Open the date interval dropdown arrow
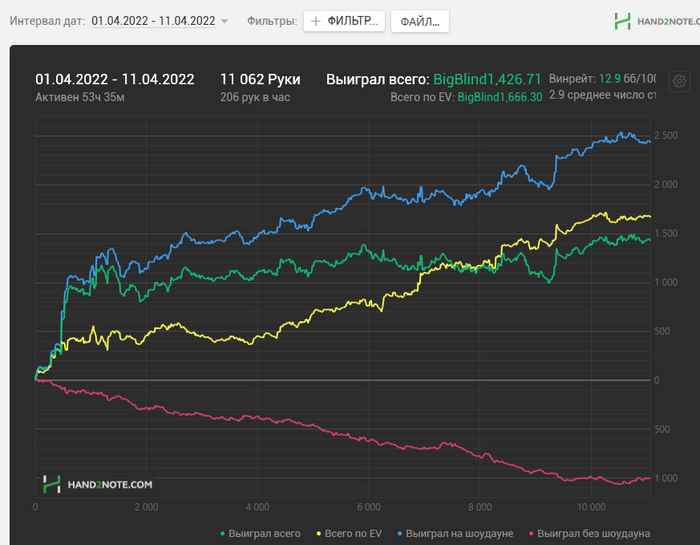700x545 pixels. coord(225,21)
